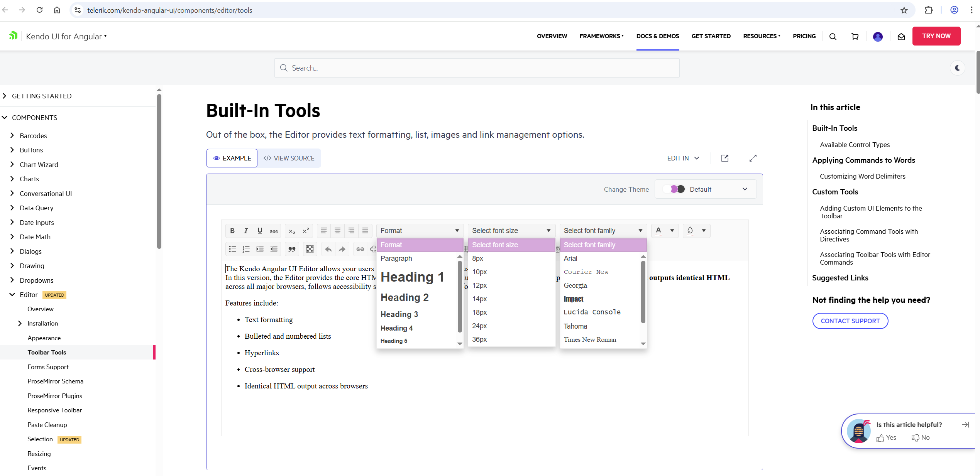Screen dimensions: 980x476
Task: Click the documentation Search field
Action: [x=477, y=68]
